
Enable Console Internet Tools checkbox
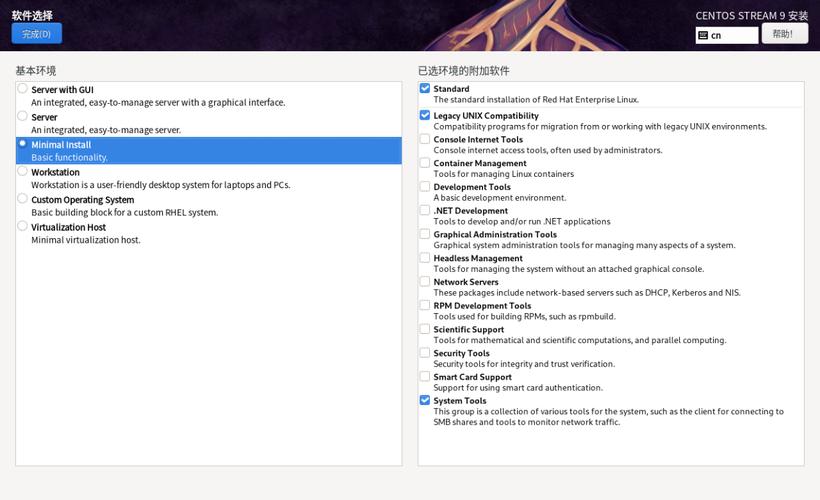pyautogui.click(x=425, y=139)
